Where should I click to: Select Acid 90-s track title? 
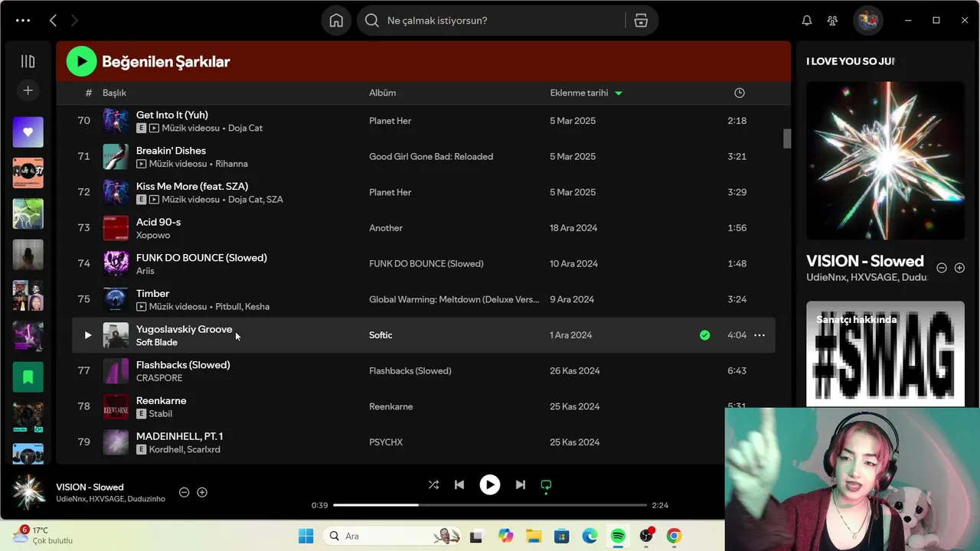(158, 222)
